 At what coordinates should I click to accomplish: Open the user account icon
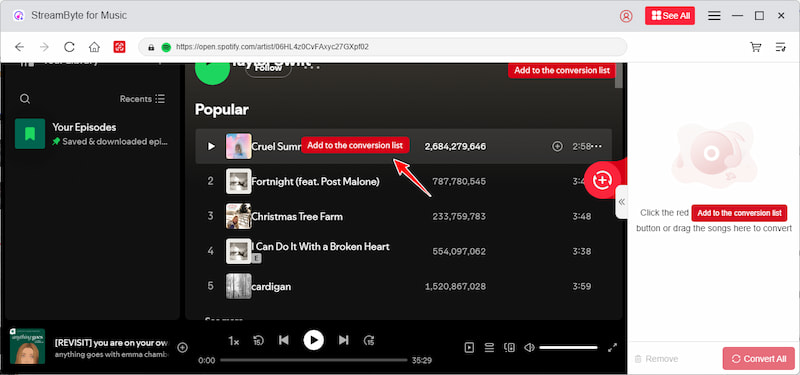click(626, 16)
